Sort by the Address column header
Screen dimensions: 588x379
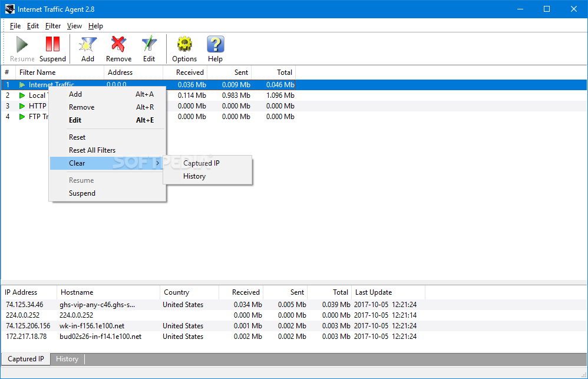134,72
